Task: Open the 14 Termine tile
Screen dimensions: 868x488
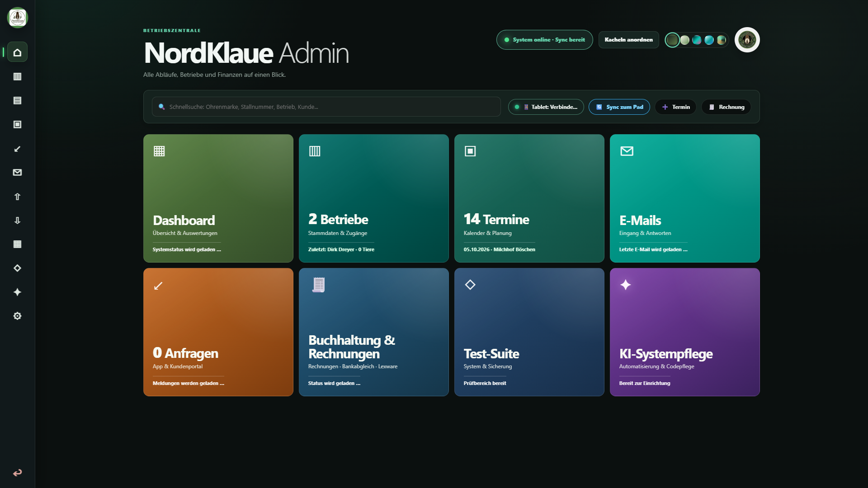Action: tap(529, 198)
